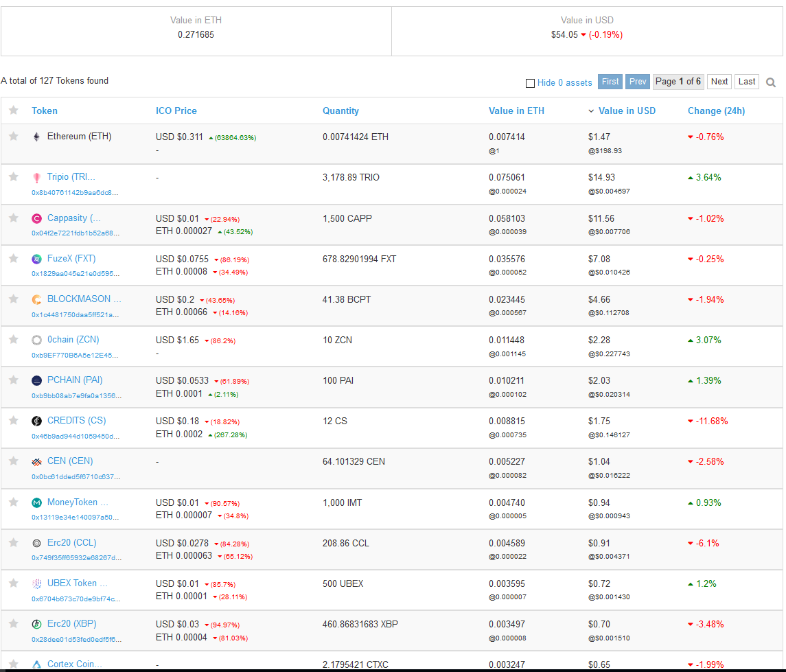Click the MoneyToken logo icon
The image size is (786, 672).
(36, 502)
